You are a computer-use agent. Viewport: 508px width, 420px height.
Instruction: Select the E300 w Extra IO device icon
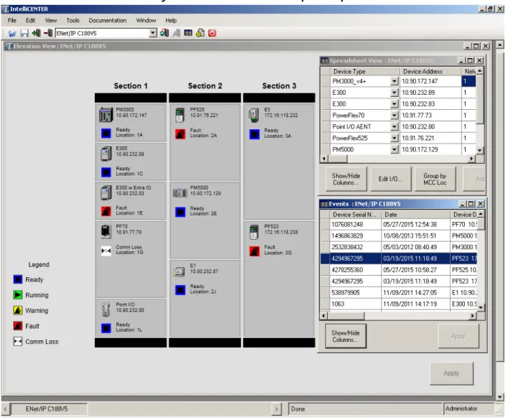pyautogui.click(x=106, y=193)
